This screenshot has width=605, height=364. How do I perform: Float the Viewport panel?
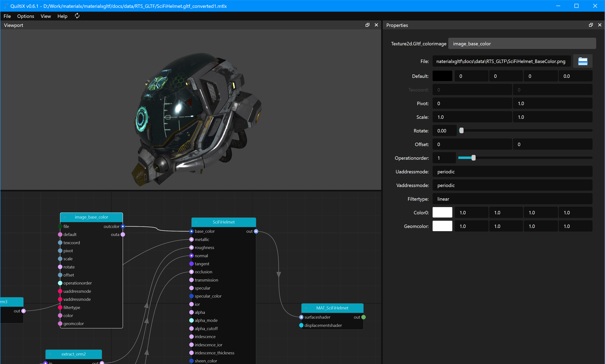[367, 25]
